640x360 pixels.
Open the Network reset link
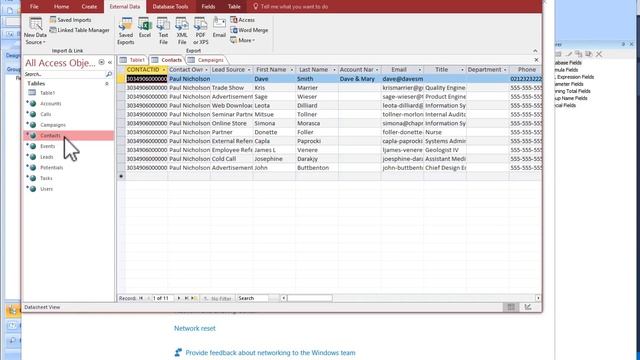pos(195,328)
